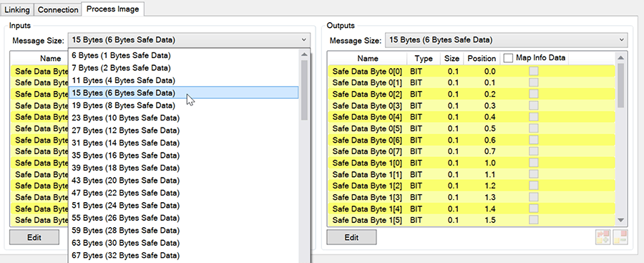Click the dropdown list scroll-up arrow

304,54
